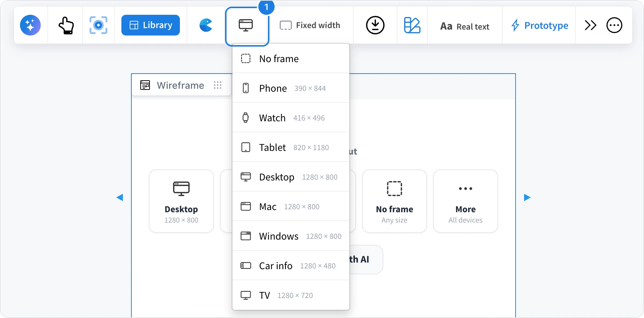Open the Library panel
The image size is (644, 318).
tap(151, 25)
